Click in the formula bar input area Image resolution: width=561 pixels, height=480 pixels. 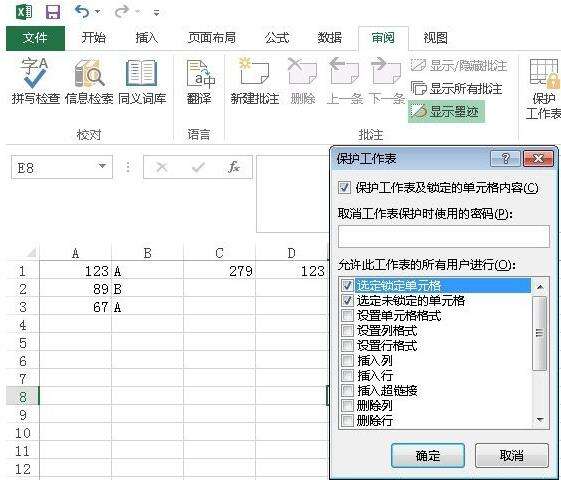pyautogui.click(x=292, y=194)
